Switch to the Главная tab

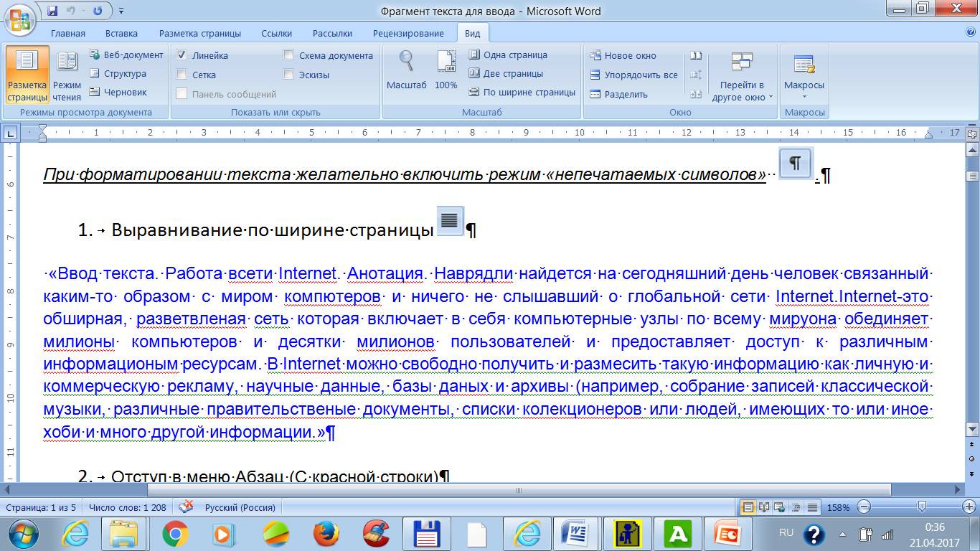coord(68,33)
